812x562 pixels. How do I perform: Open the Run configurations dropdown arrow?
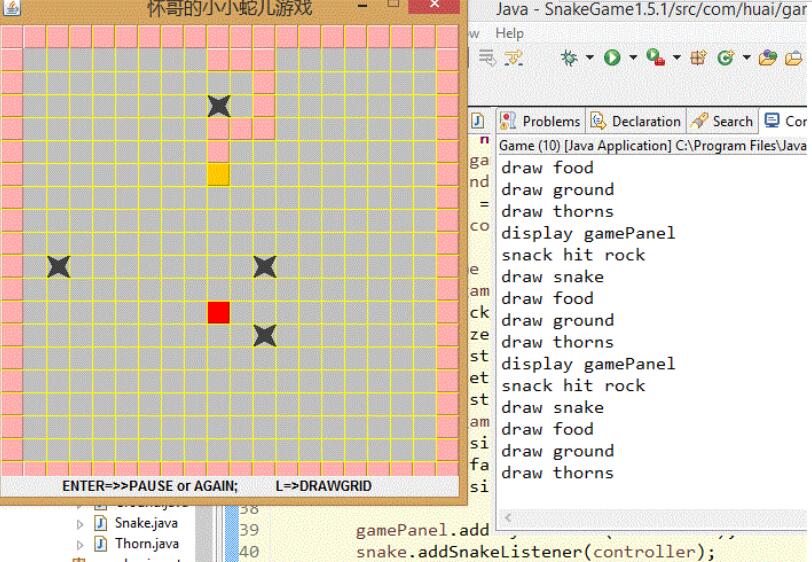point(633,59)
